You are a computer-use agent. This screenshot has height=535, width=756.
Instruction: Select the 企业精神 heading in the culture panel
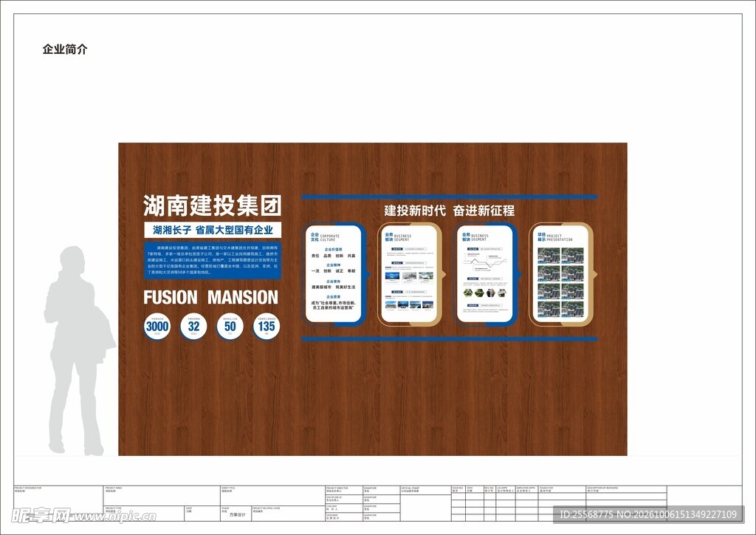[x=333, y=265]
